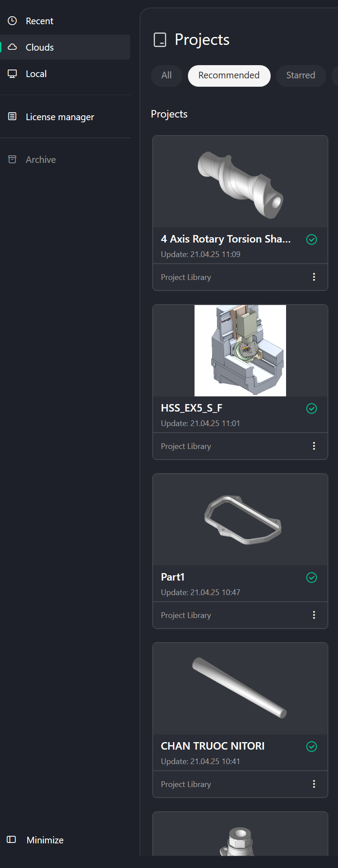This screenshot has width=338, height=868.
Task: Switch to the All filter tab
Action: [x=166, y=75]
